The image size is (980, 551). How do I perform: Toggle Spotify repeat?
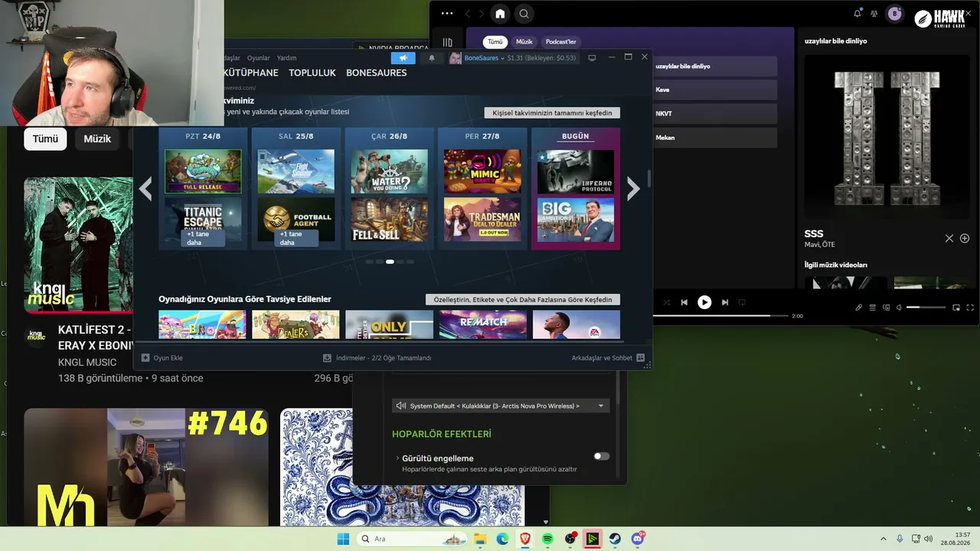coord(742,302)
